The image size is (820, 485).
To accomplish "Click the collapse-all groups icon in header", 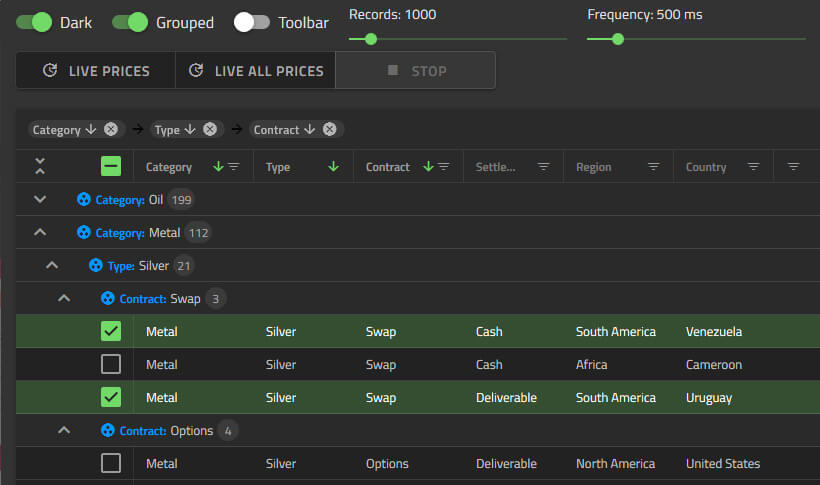I will [40, 167].
